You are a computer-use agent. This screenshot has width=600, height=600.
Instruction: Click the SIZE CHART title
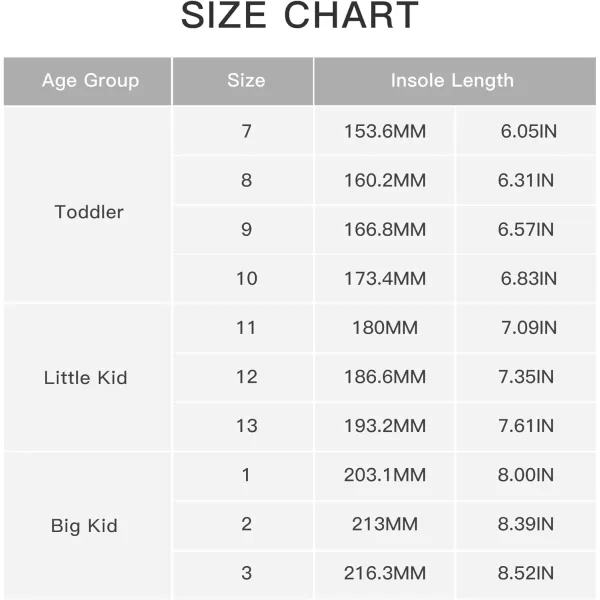pos(300,17)
